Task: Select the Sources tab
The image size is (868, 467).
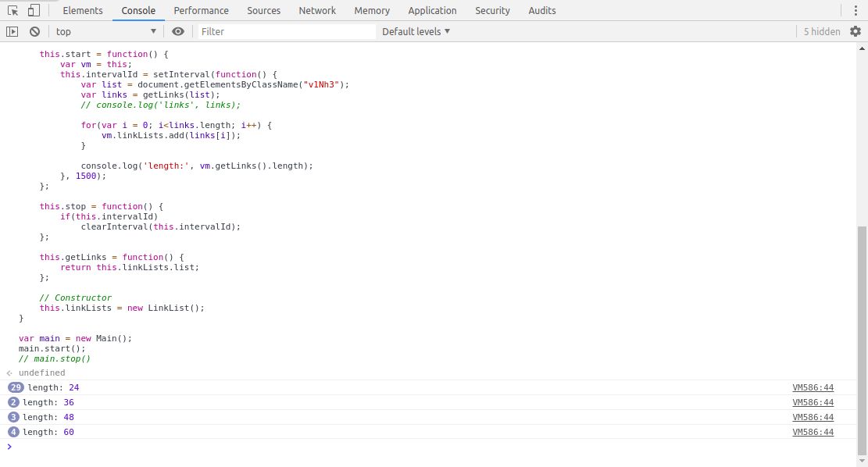Action: (x=263, y=10)
